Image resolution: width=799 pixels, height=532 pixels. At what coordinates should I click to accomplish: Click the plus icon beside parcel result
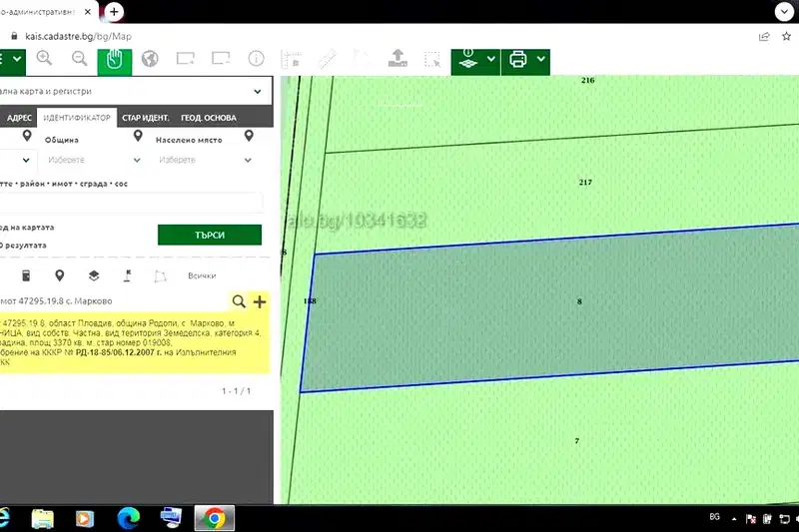click(260, 301)
